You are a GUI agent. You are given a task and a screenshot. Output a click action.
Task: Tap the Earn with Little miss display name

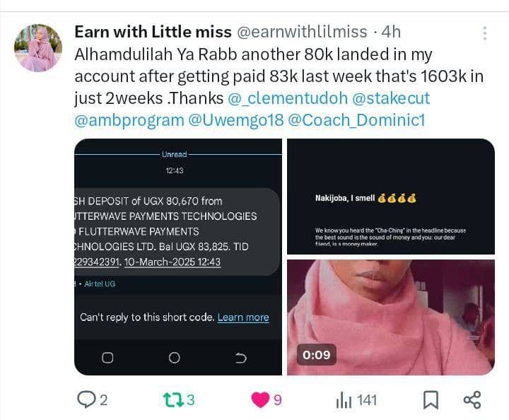(153, 32)
